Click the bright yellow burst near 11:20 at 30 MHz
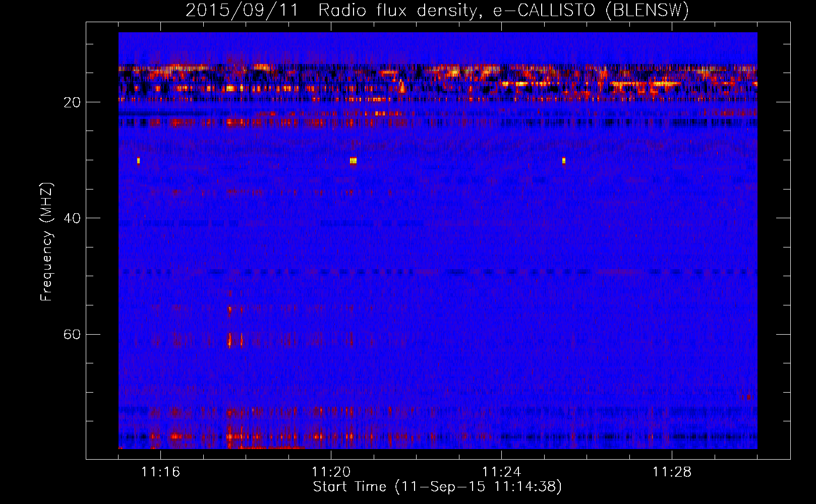816x504 pixels. point(353,161)
